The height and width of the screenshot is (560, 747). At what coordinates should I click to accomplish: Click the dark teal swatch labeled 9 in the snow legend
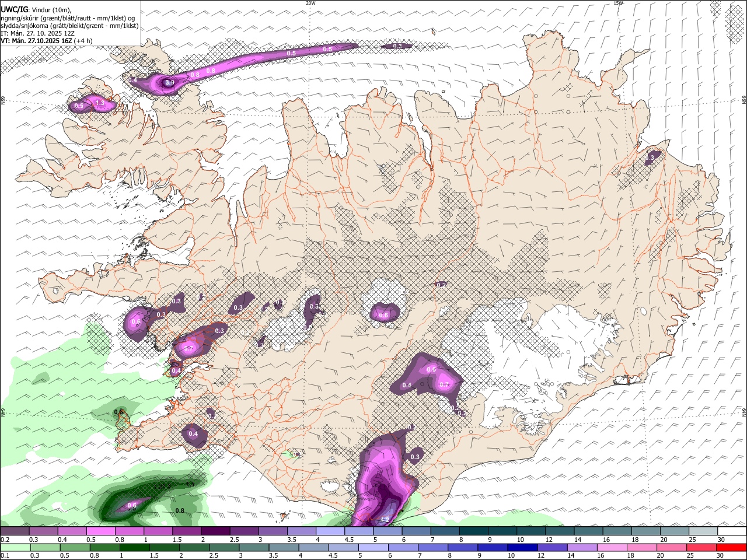pyautogui.click(x=502, y=531)
